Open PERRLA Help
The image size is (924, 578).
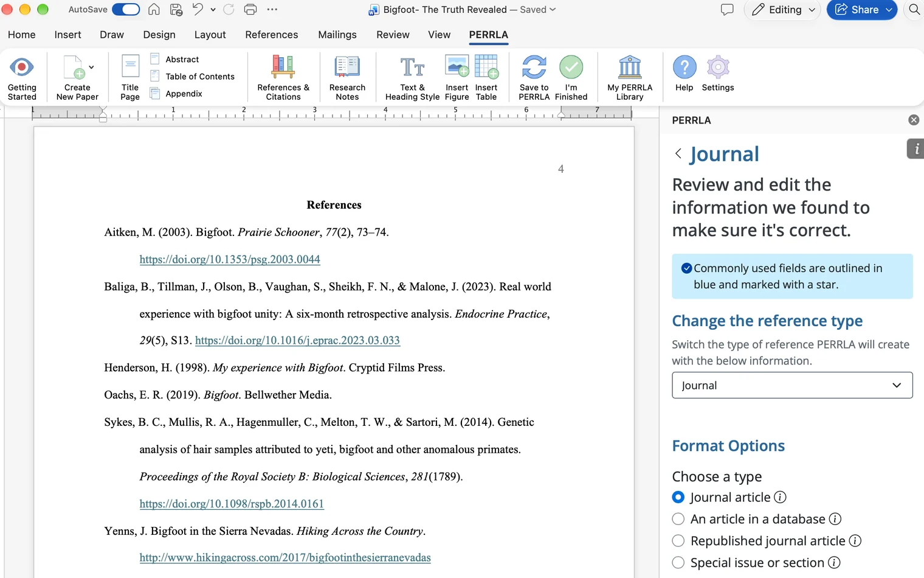click(684, 74)
